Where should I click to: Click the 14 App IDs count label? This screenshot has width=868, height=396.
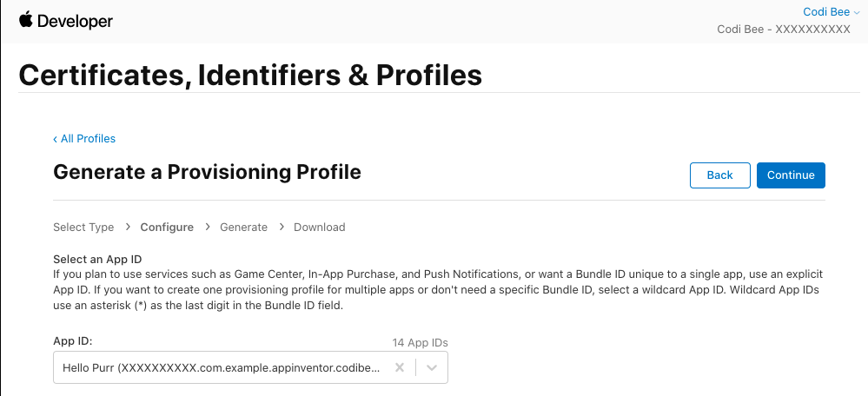point(420,342)
